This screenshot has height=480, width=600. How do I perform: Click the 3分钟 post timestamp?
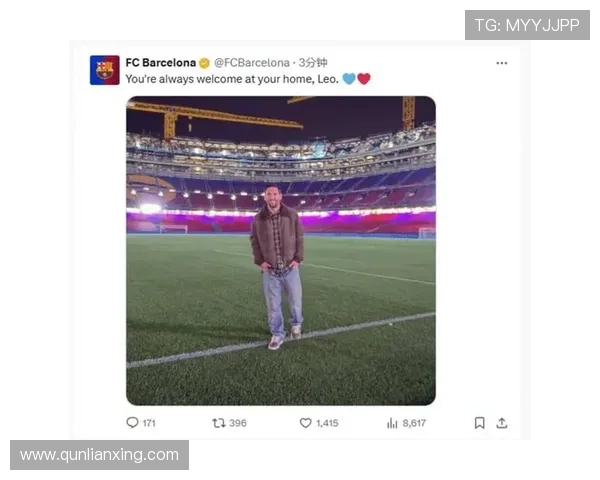(x=313, y=62)
